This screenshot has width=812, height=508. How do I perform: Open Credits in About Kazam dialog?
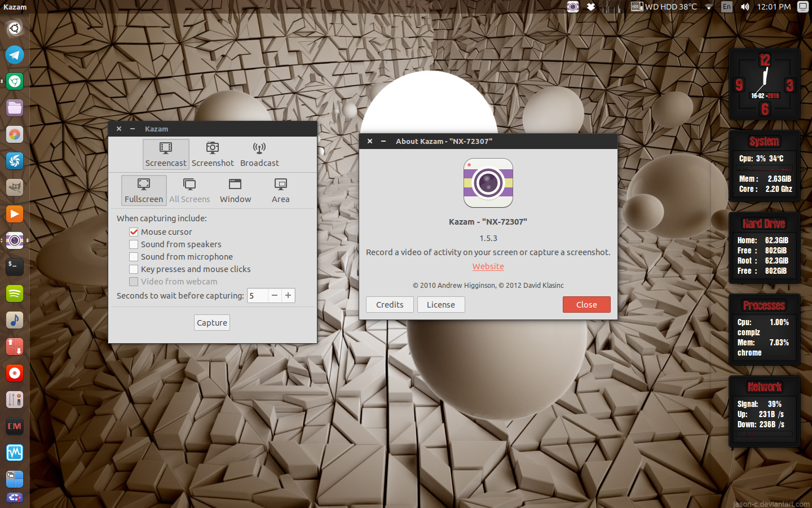pyautogui.click(x=390, y=305)
